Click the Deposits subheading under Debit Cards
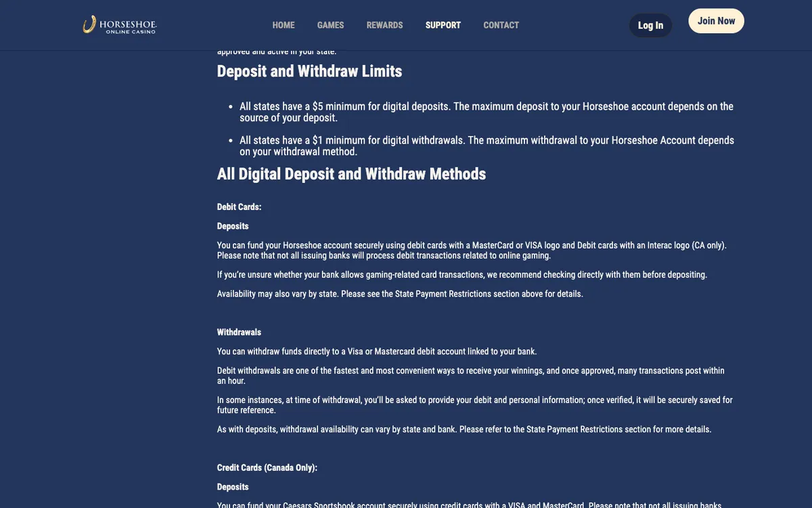 click(233, 226)
